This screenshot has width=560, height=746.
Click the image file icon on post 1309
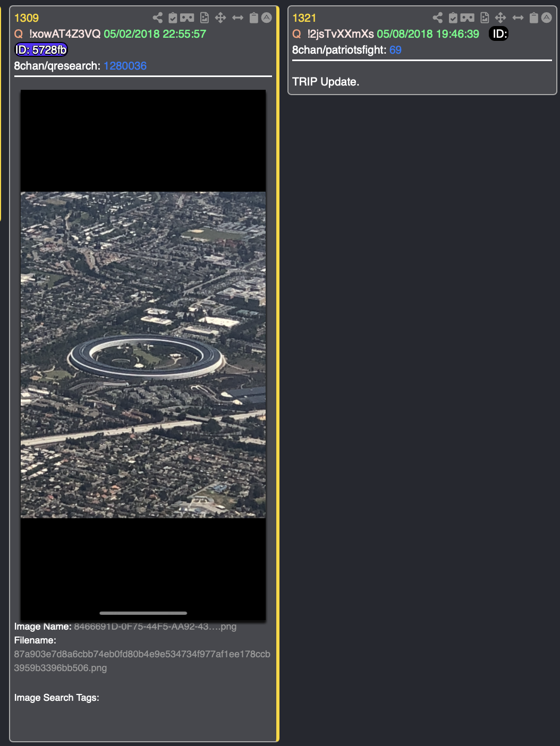[x=205, y=18]
